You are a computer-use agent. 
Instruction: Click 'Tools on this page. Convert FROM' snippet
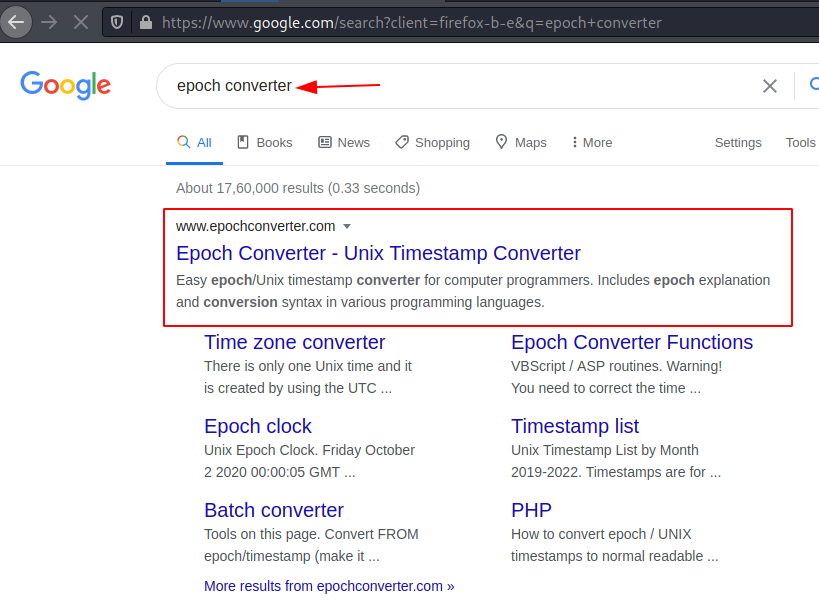(x=311, y=545)
